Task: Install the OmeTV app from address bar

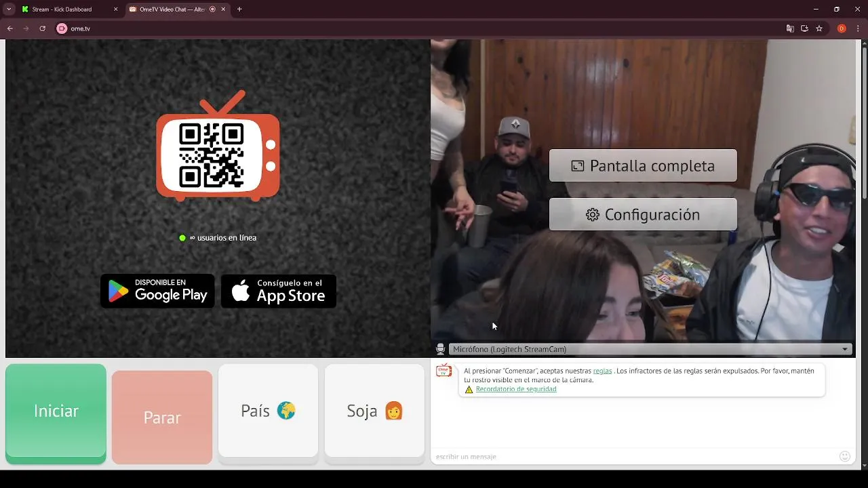Action: [x=804, y=28]
